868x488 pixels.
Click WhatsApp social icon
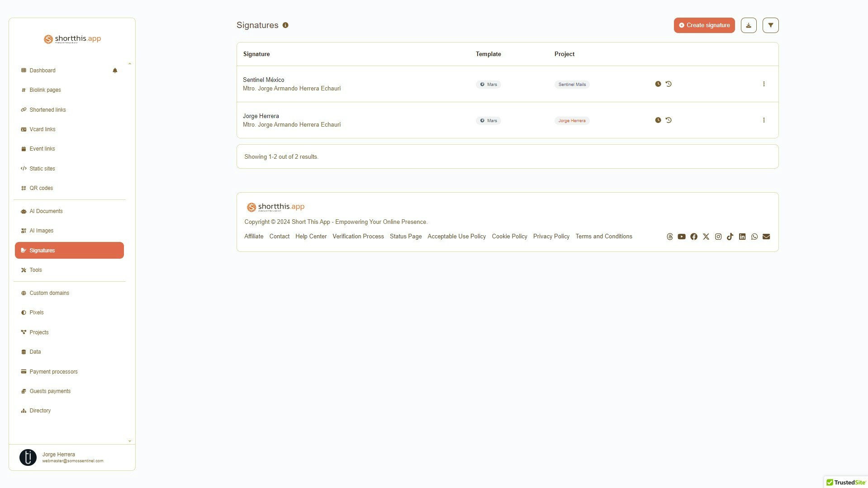(754, 237)
